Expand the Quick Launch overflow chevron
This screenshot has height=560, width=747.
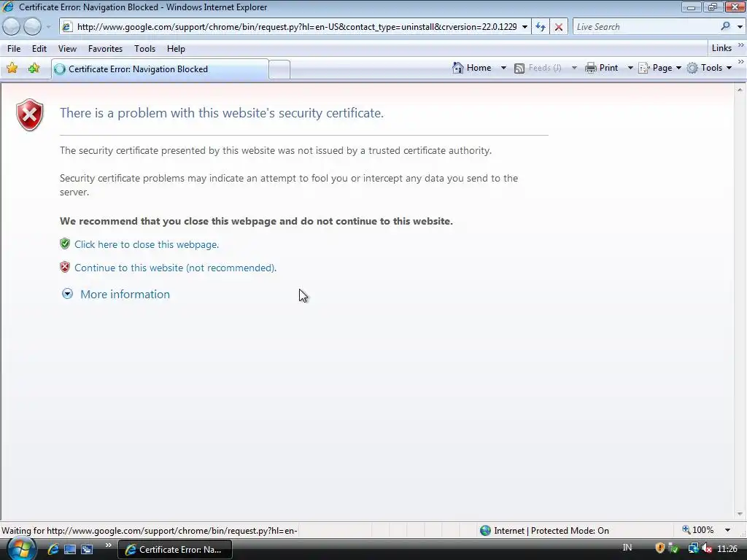click(109, 545)
